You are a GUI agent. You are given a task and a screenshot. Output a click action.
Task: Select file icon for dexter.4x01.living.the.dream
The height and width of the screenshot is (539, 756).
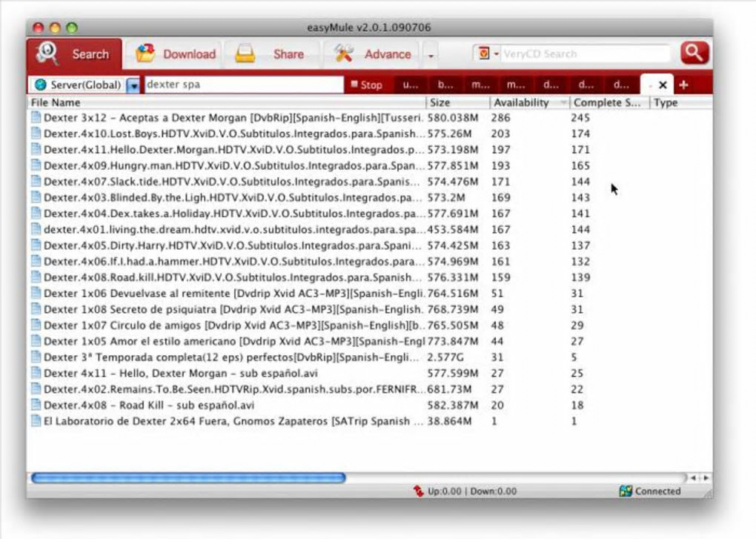click(36, 229)
